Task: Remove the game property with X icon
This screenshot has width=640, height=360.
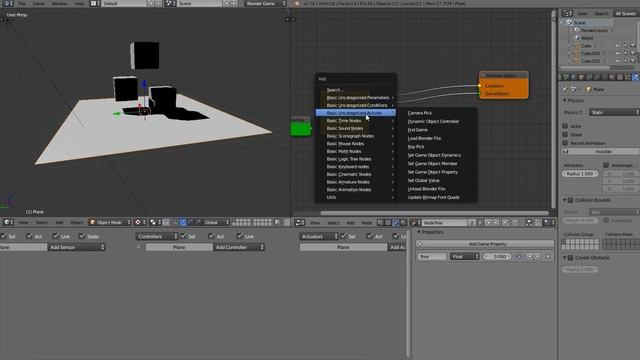Action: point(548,257)
